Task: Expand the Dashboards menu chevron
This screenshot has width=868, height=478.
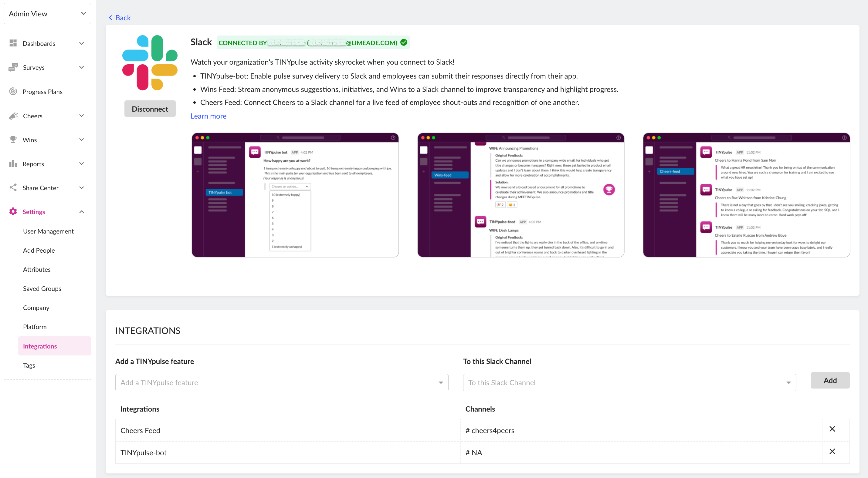Action: click(82, 43)
